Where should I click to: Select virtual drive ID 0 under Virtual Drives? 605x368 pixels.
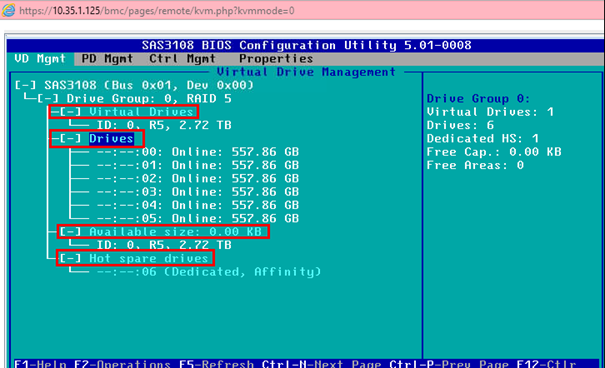(164, 125)
